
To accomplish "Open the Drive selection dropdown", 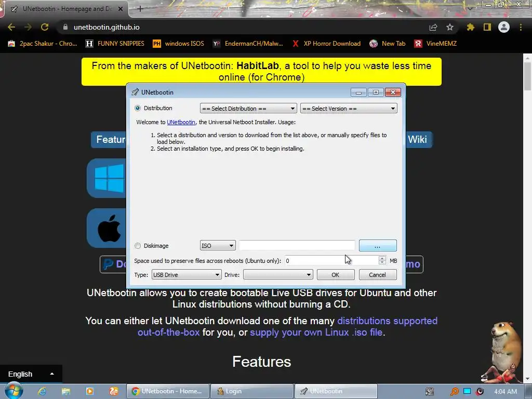I will pyautogui.click(x=278, y=274).
